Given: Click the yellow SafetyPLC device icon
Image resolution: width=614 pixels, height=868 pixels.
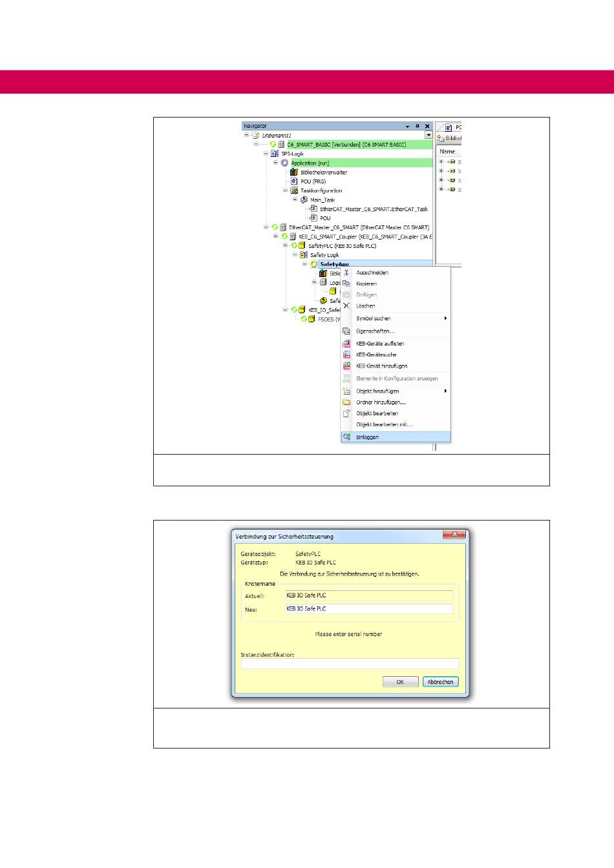Looking at the screenshot, I should 302,246.
